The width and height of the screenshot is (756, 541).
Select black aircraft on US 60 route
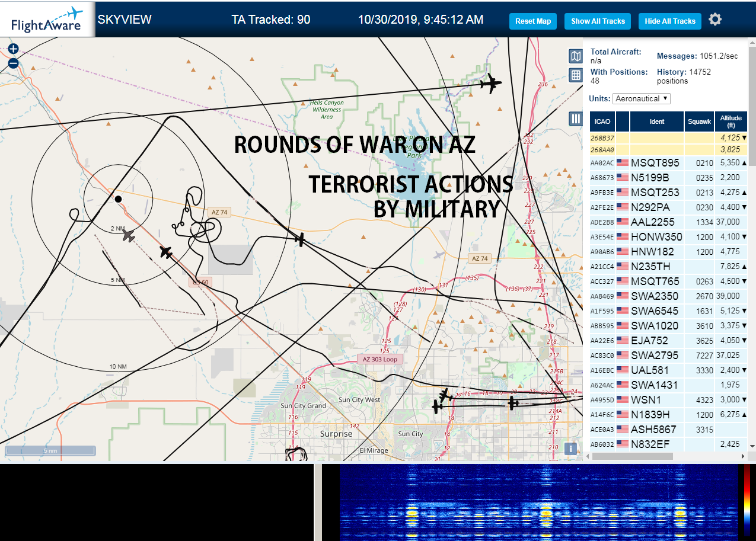[x=166, y=252]
